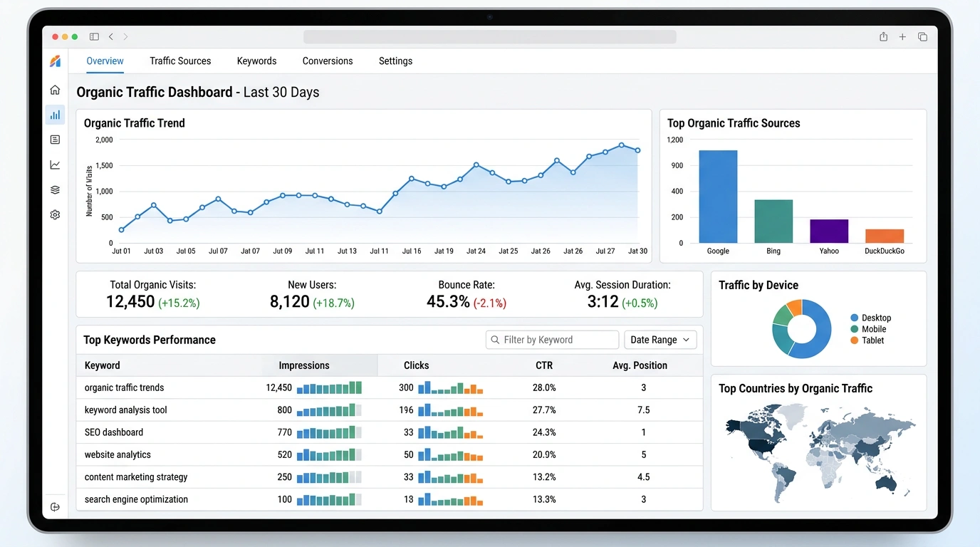Click the Bing bar in sources chart
Viewport: 980px width, 547px height.
click(773, 222)
